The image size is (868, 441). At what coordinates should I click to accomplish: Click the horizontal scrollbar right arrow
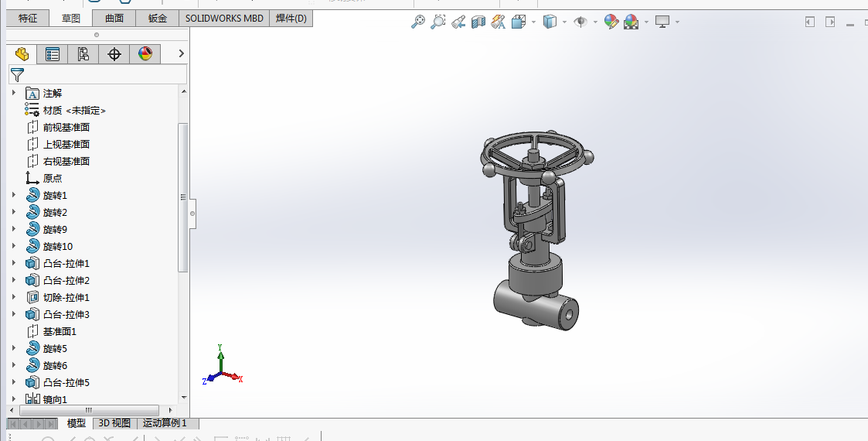[x=170, y=411]
